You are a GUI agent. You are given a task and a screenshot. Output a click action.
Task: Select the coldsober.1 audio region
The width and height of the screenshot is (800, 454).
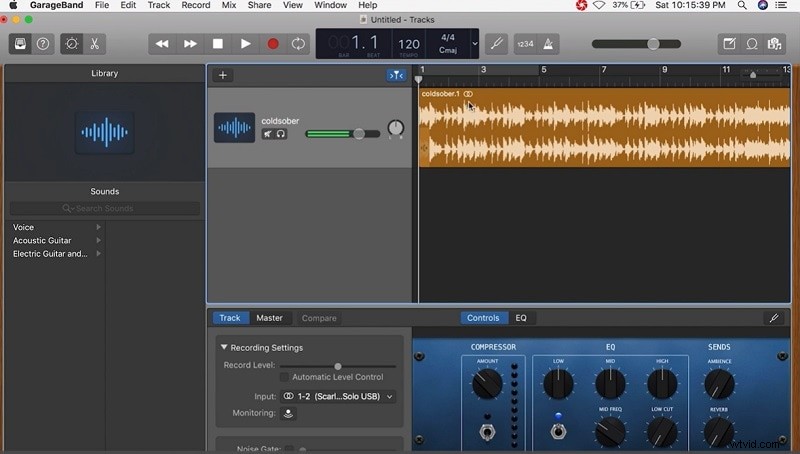point(604,128)
